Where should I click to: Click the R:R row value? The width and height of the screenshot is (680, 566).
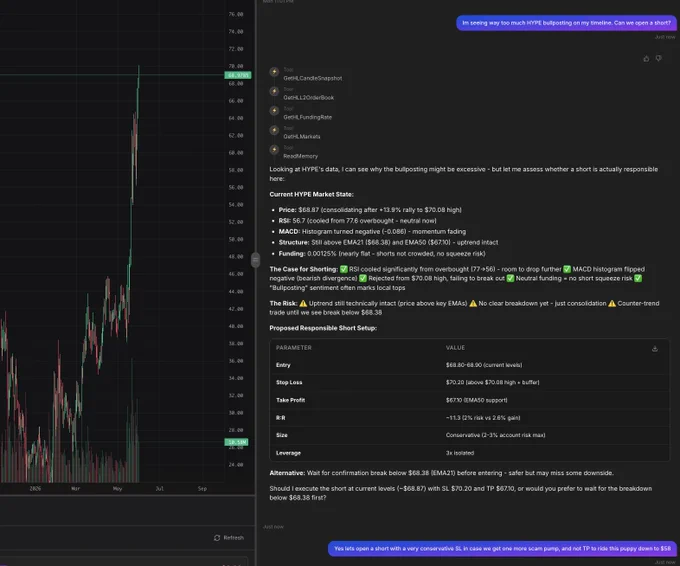click(483, 418)
